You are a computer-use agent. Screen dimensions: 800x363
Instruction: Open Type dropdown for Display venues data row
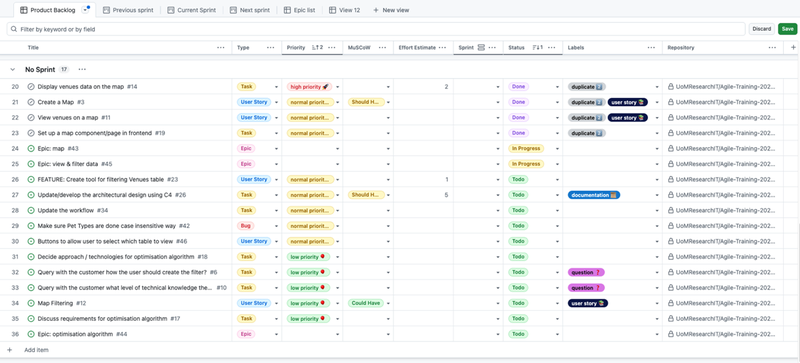[277, 87]
